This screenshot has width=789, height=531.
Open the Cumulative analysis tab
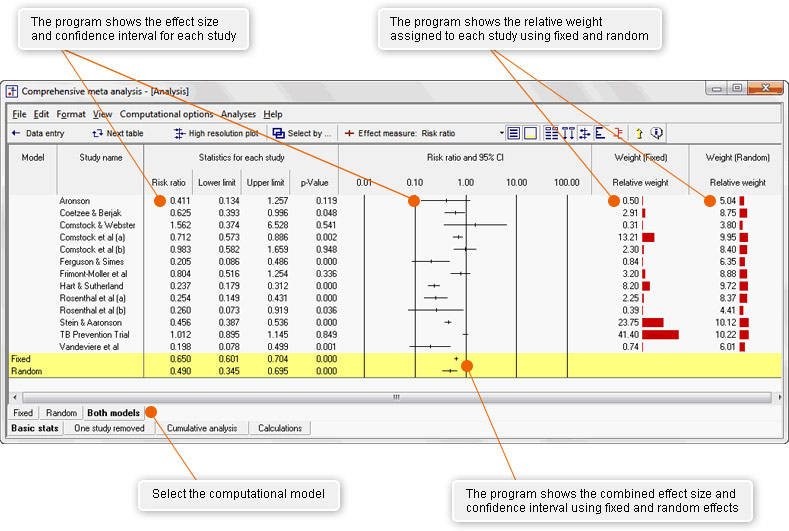coord(201,428)
